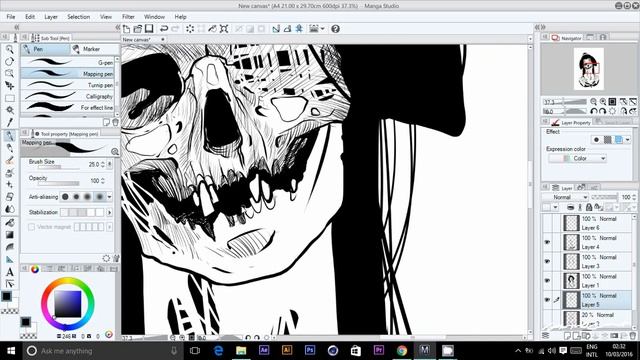Select the Auto select wand tool

(x=10, y=110)
